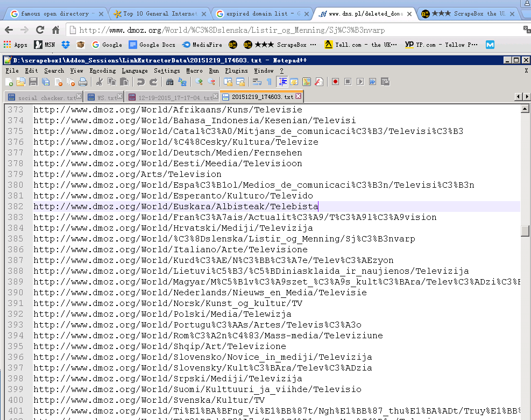Zoom in on the editor text
This screenshot has width=531, height=420.
click(199, 82)
